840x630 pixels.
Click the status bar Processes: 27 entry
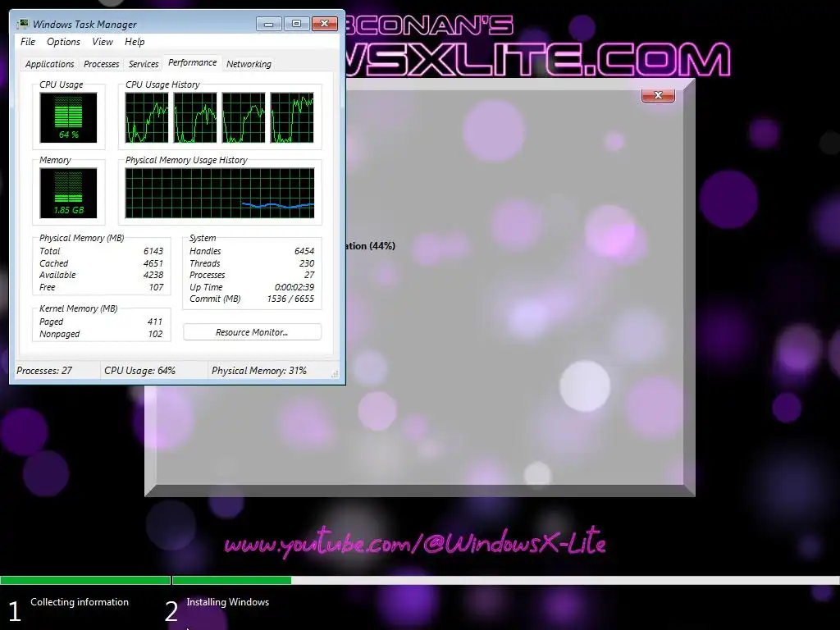(x=44, y=371)
